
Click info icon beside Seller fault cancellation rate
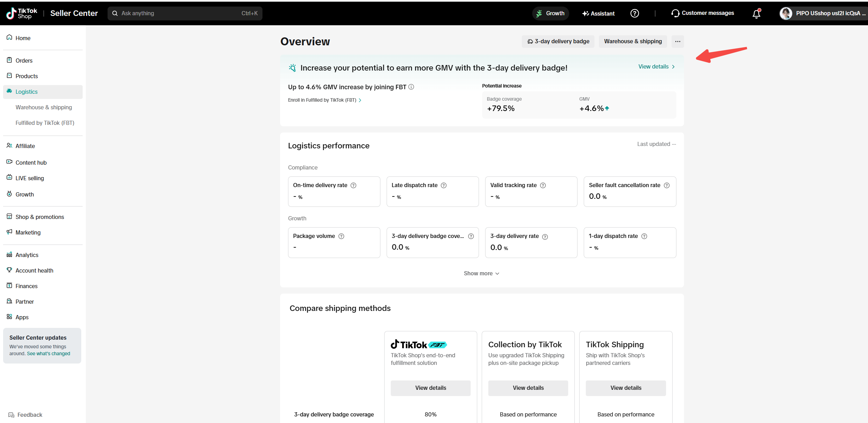tap(667, 185)
